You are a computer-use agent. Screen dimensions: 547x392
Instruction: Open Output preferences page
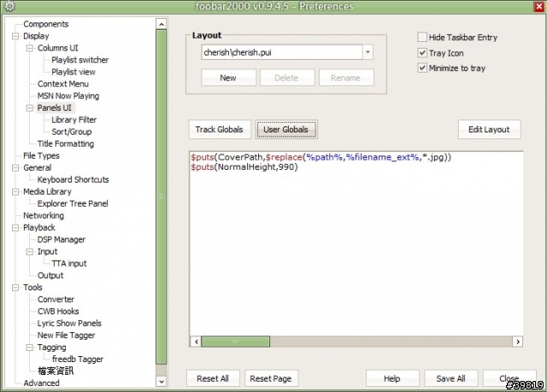(50, 276)
